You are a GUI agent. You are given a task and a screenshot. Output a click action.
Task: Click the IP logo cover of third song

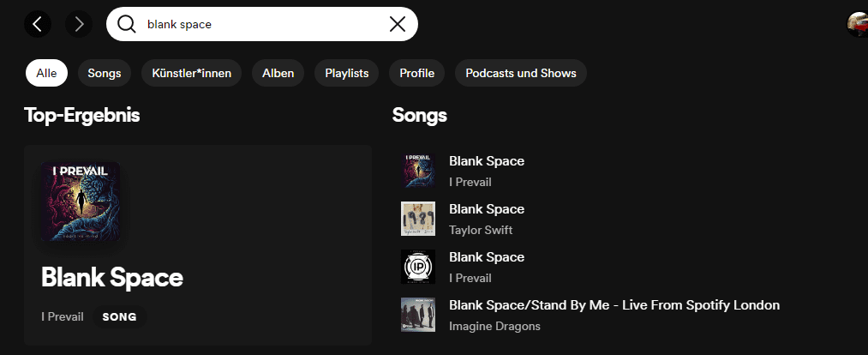(x=418, y=267)
